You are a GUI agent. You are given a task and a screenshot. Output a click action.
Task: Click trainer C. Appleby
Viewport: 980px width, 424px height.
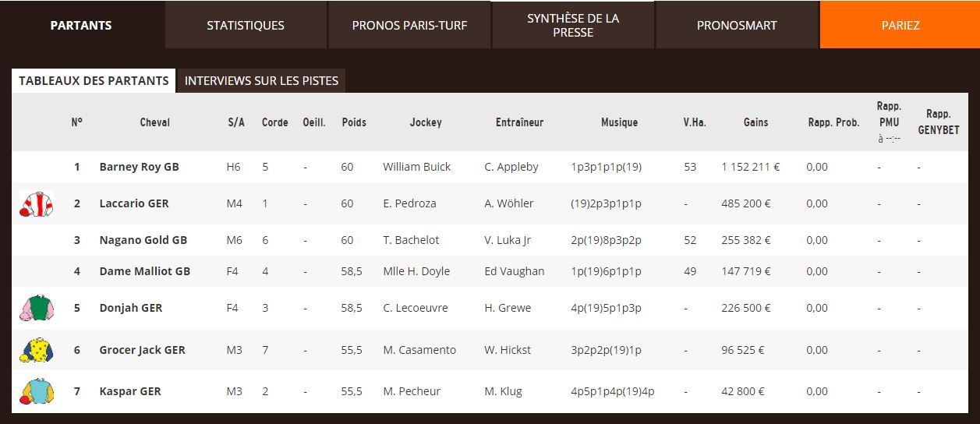point(511,167)
